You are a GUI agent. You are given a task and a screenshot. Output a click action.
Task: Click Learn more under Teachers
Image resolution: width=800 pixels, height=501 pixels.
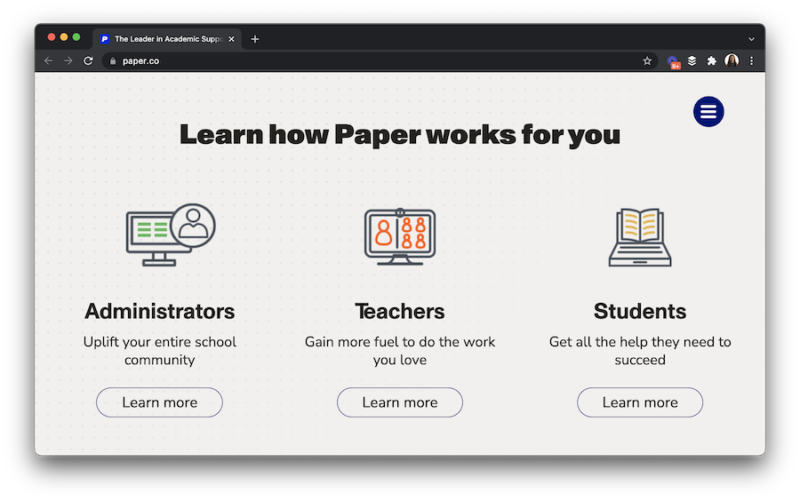click(x=400, y=402)
